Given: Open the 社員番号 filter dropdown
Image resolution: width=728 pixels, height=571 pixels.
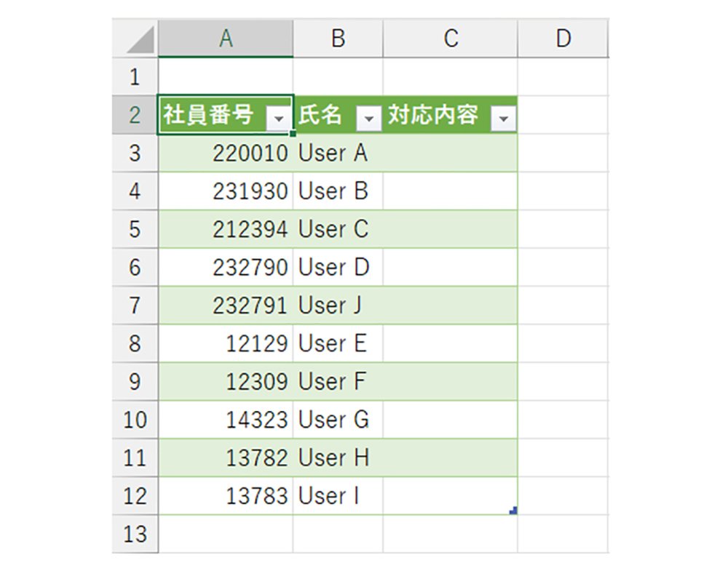Looking at the screenshot, I should coord(279,119).
